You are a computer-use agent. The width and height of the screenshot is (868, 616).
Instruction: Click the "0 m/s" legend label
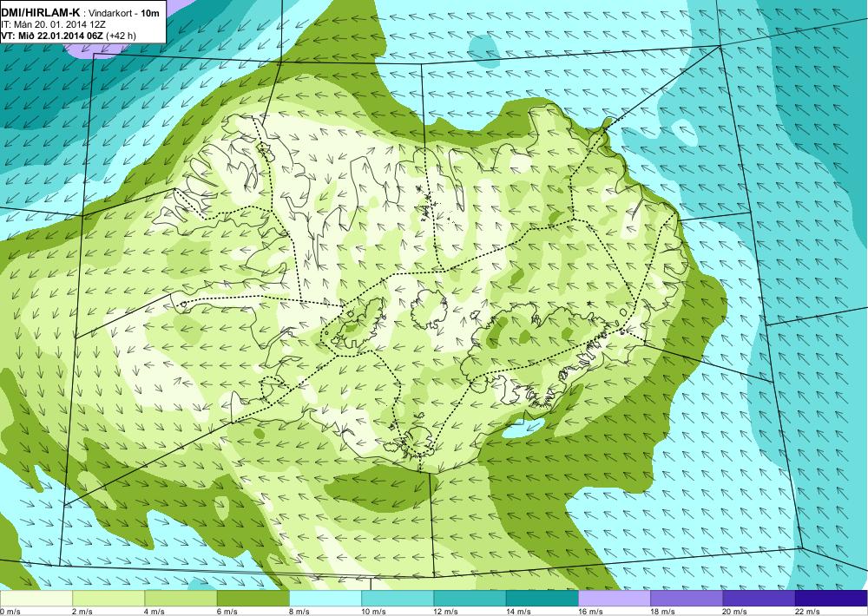pyautogui.click(x=10, y=612)
